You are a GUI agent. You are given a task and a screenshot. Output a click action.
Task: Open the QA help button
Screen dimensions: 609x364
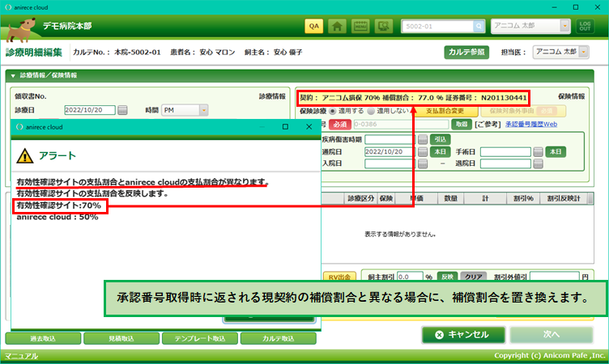tap(314, 26)
